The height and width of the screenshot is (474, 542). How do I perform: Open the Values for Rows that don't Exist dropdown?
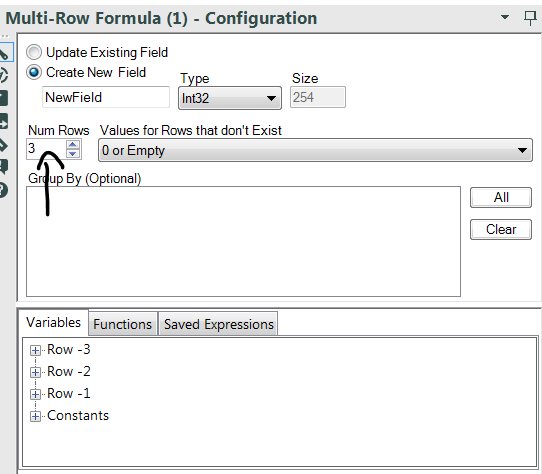click(315, 150)
